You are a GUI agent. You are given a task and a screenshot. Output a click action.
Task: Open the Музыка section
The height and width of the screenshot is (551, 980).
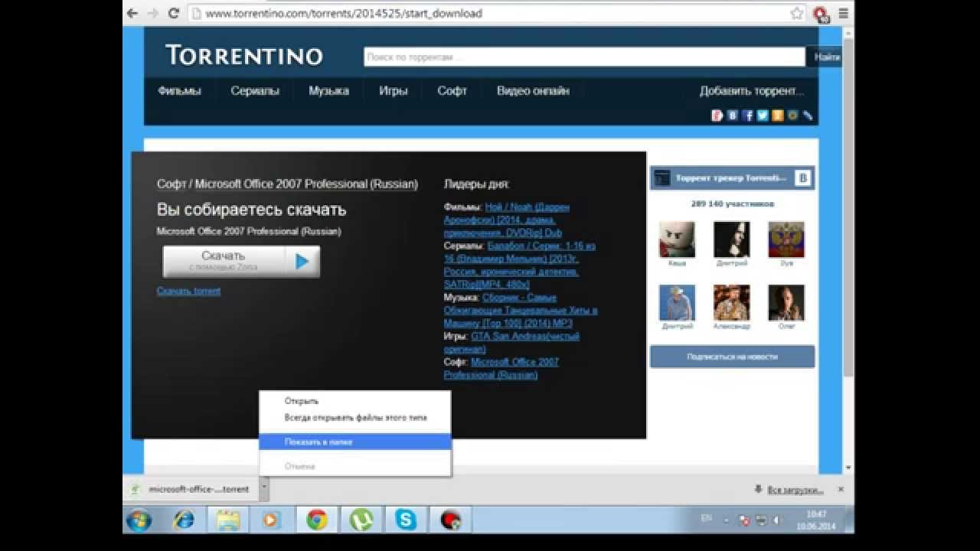tap(328, 90)
